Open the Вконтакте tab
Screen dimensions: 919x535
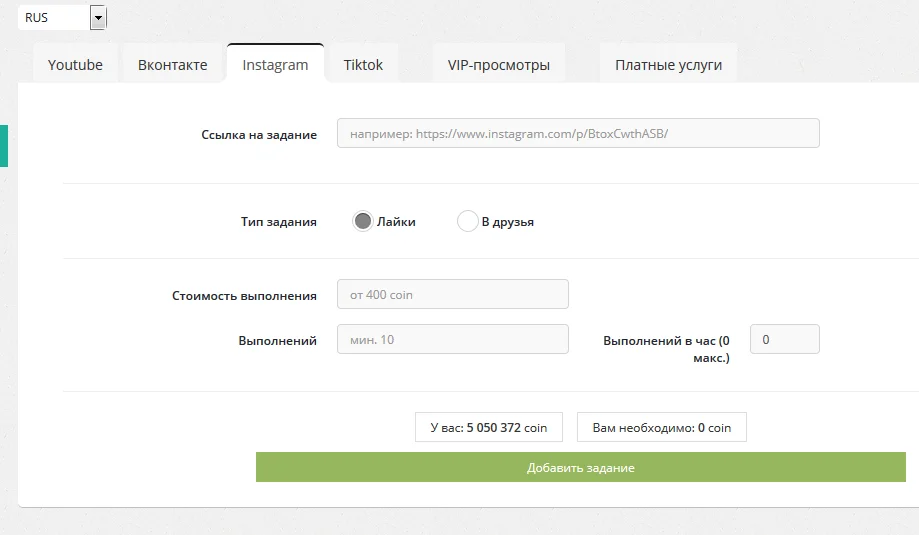172,64
